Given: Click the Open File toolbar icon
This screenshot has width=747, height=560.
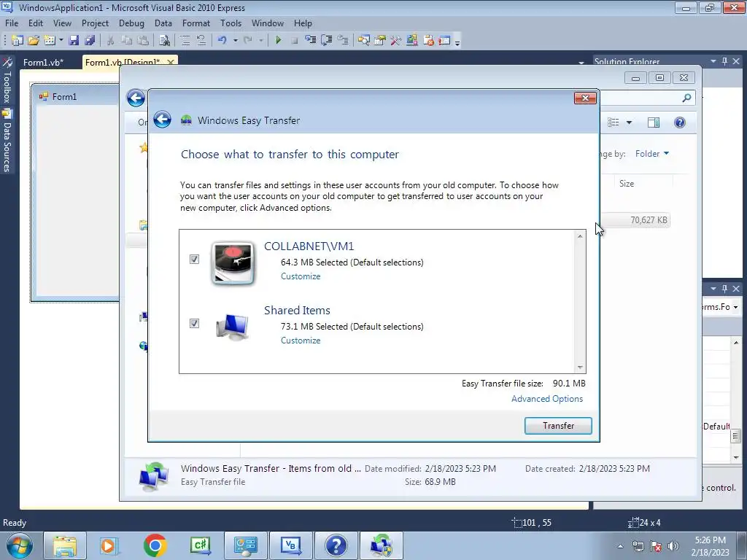Looking at the screenshot, I should click(x=34, y=41).
